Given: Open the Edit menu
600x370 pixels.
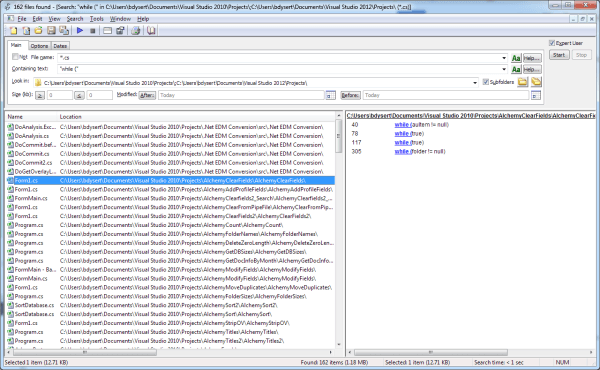Looking at the screenshot, I should point(37,19).
